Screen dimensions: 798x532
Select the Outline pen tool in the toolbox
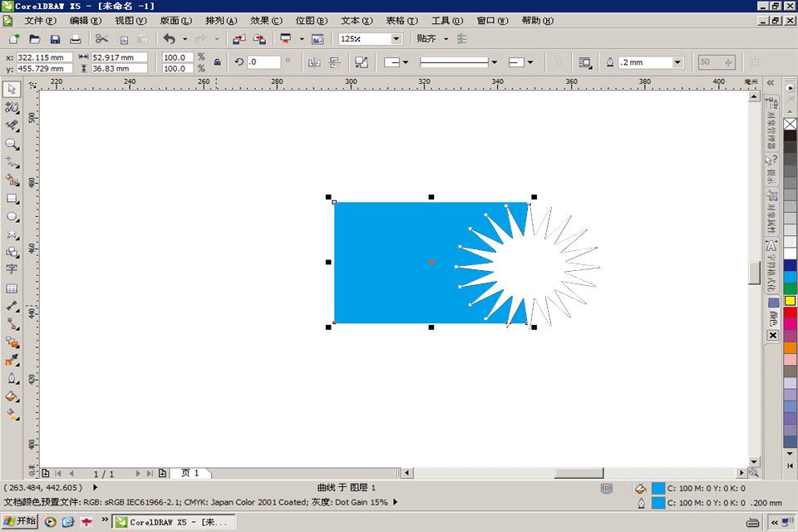pyautogui.click(x=12, y=378)
